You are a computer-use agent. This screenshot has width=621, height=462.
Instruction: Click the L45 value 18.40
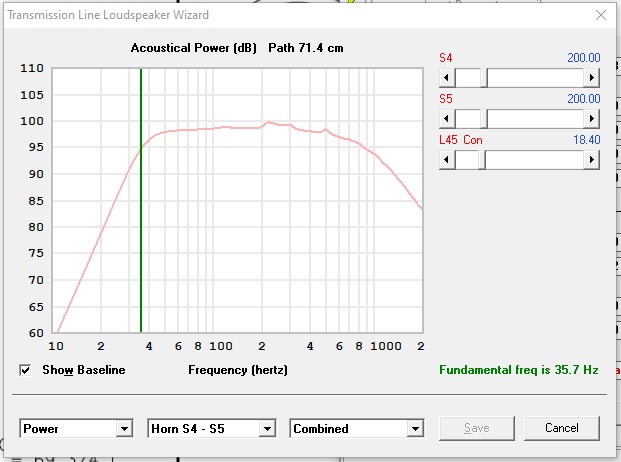(x=587, y=140)
